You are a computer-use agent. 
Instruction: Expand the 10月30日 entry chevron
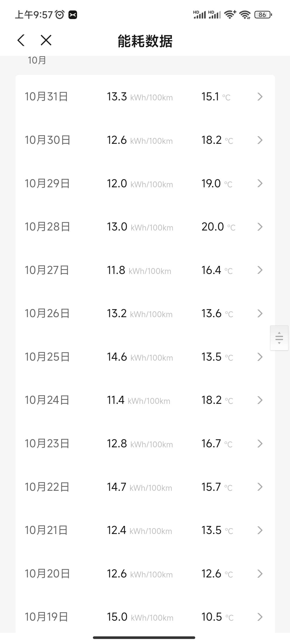coord(260,140)
